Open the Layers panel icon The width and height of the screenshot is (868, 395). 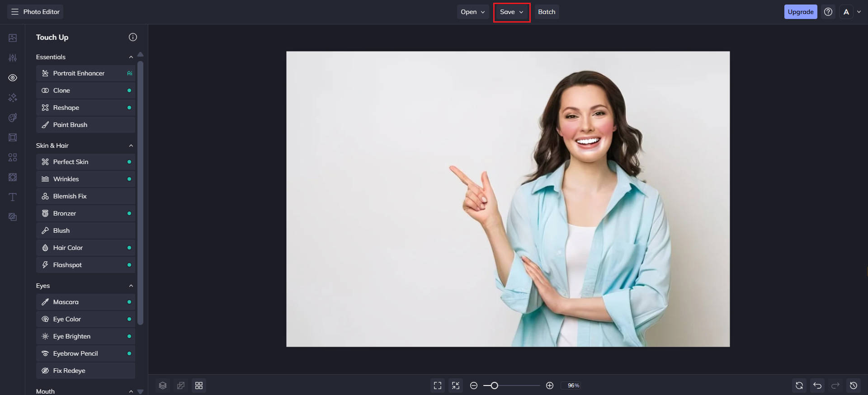tap(163, 386)
